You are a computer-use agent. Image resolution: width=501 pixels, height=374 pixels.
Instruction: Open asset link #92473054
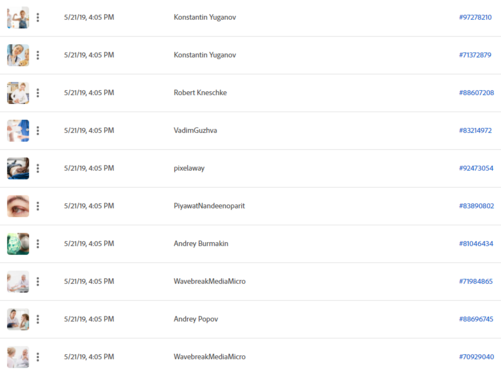click(x=476, y=168)
